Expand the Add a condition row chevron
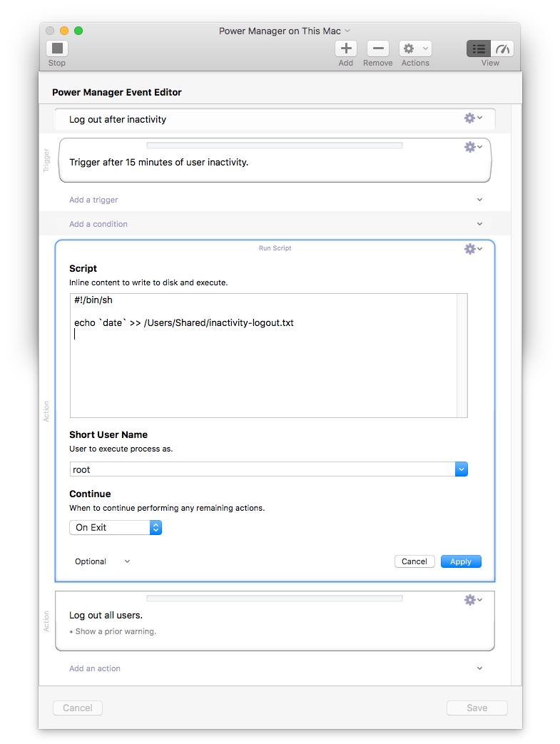560x744 pixels. point(480,224)
